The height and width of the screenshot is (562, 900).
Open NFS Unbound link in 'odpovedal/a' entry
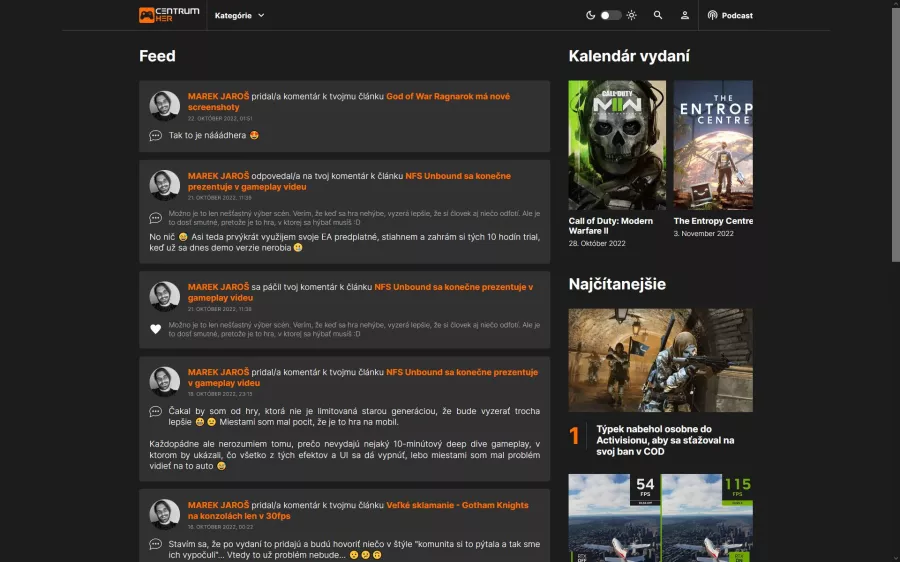(349, 181)
